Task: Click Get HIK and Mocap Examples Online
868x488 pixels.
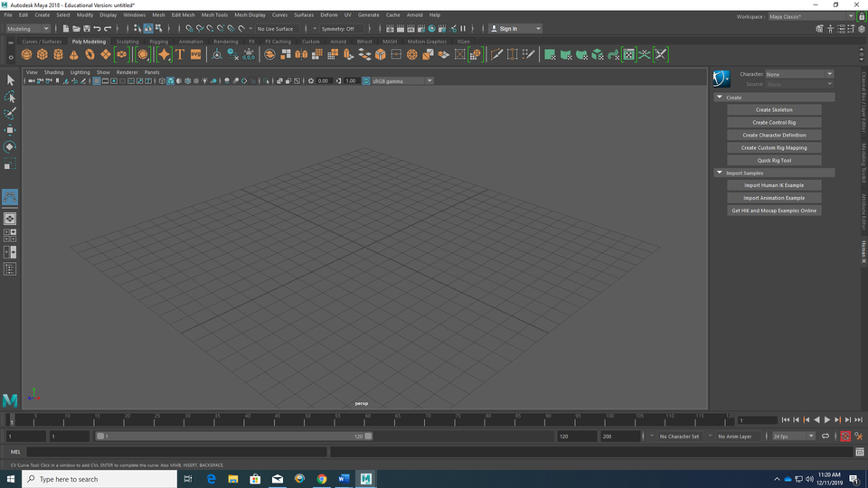Action: click(x=774, y=211)
